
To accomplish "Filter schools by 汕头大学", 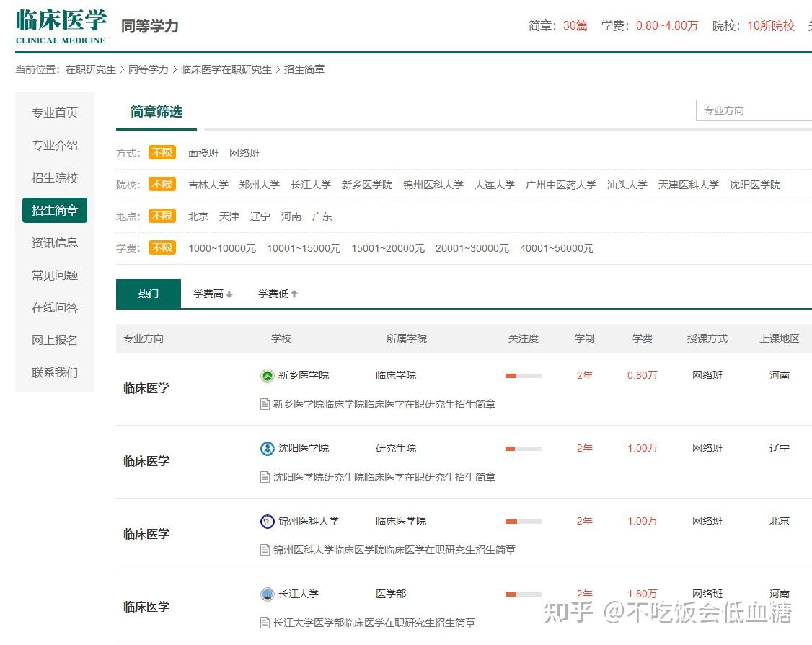I will [x=627, y=185].
